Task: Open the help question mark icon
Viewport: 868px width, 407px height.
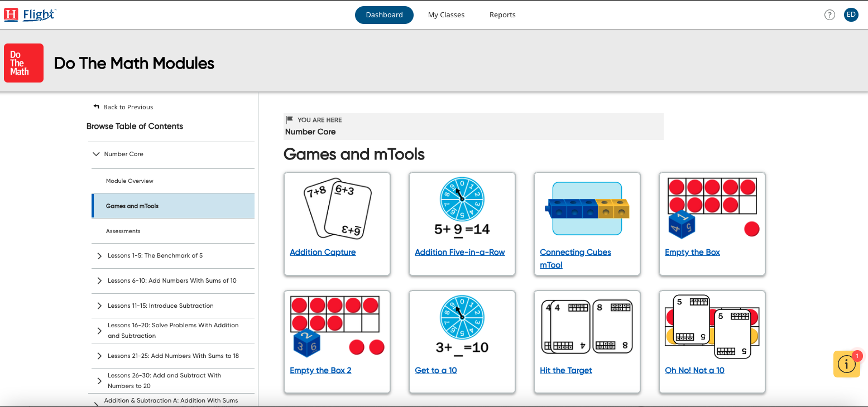Action: pos(829,15)
